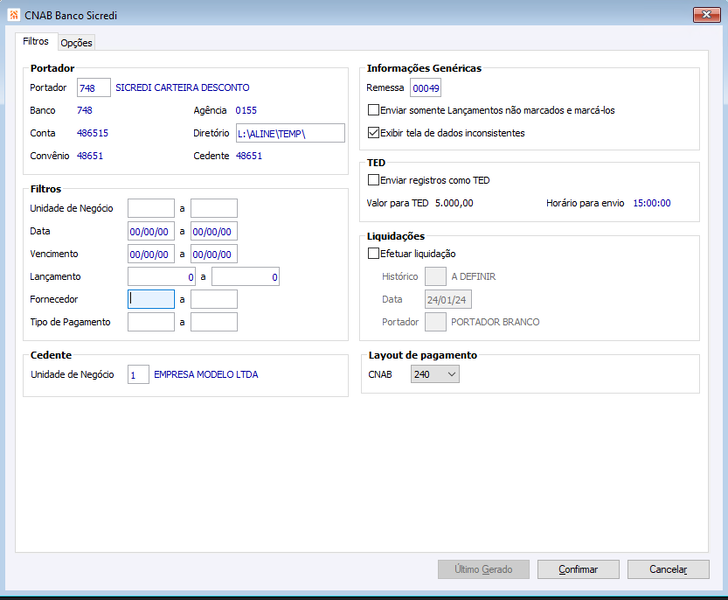
Task: Switch to the Opções tab
Action: (x=77, y=43)
